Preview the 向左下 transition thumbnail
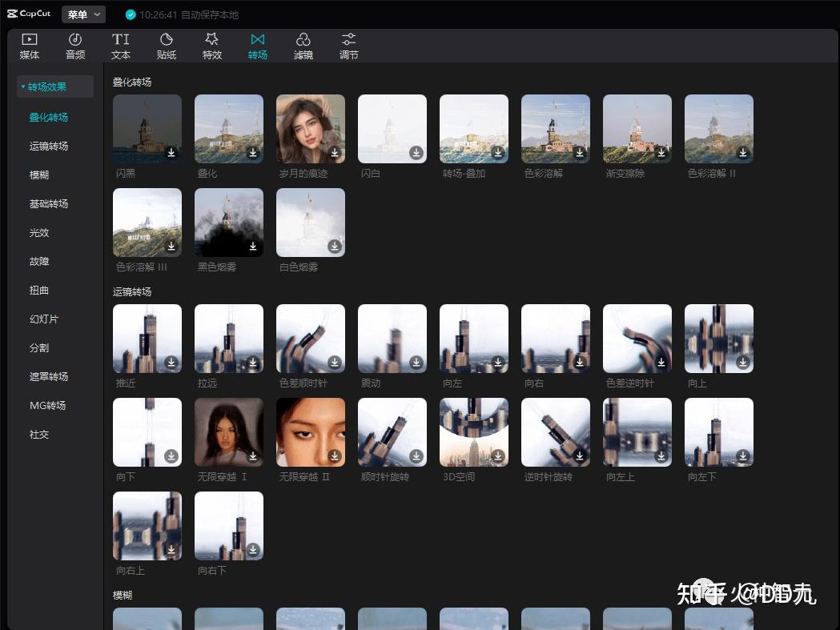 click(719, 432)
